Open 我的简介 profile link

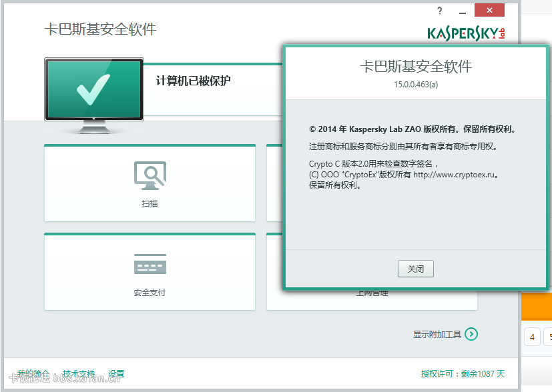[x=34, y=374]
